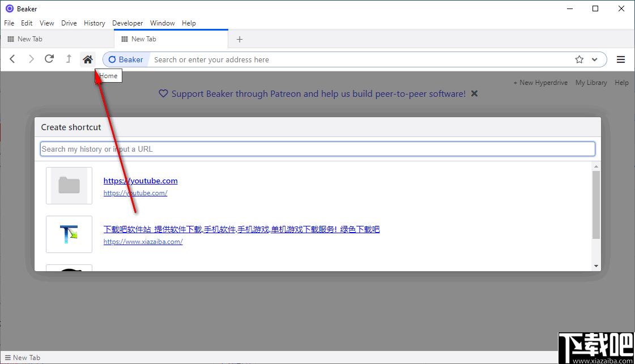Expand the address bar dropdown chevron

pos(594,59)
